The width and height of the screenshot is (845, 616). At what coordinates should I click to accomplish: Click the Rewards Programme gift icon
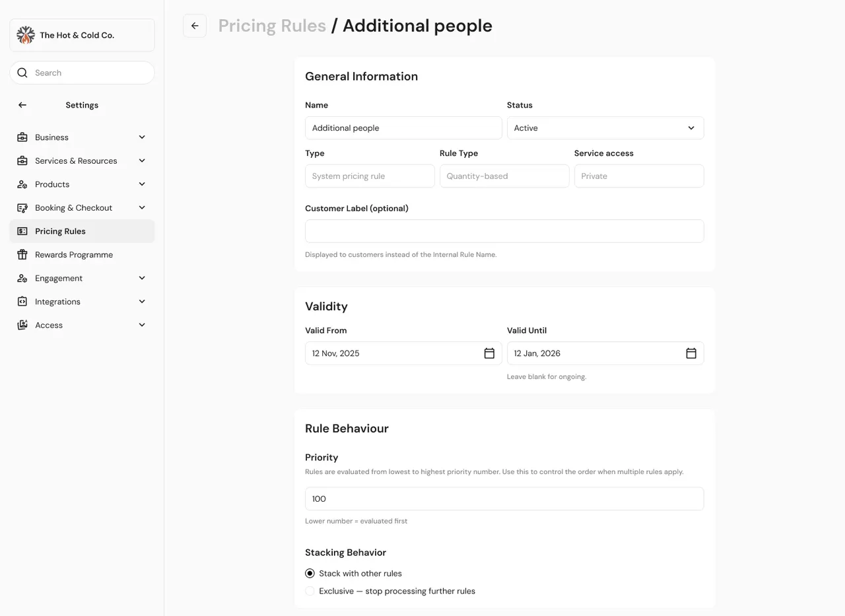point(22,255)
